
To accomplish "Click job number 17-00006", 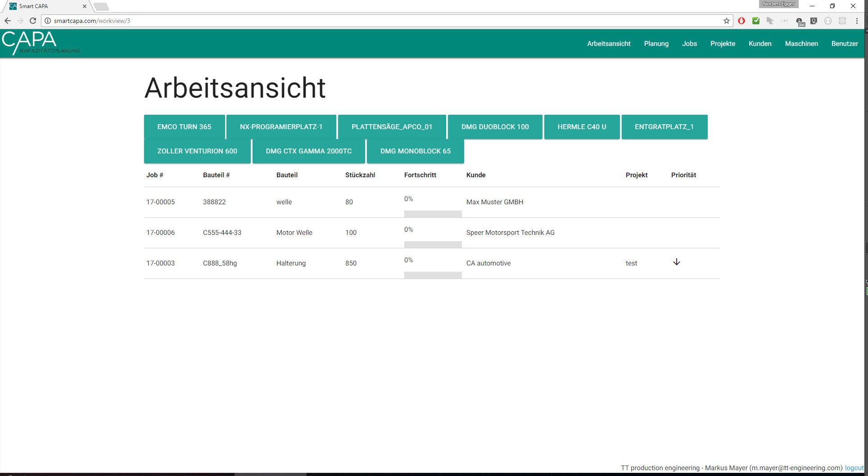I will 160,233.
